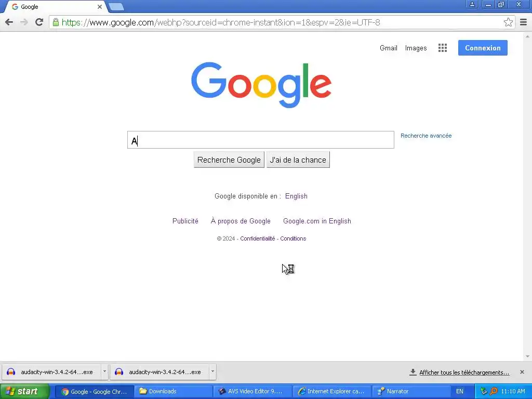Click the system tray clock 11:10 AM
This screenshot has height=399, width=532.
pos(513,392)
